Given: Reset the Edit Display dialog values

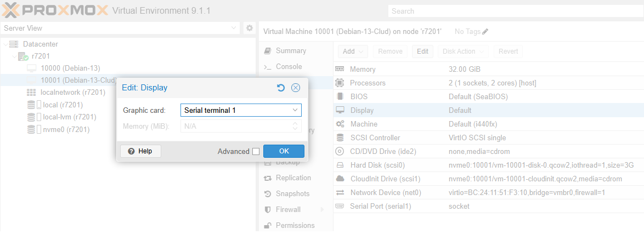Looking at the screenshot, I should (281, 88).
